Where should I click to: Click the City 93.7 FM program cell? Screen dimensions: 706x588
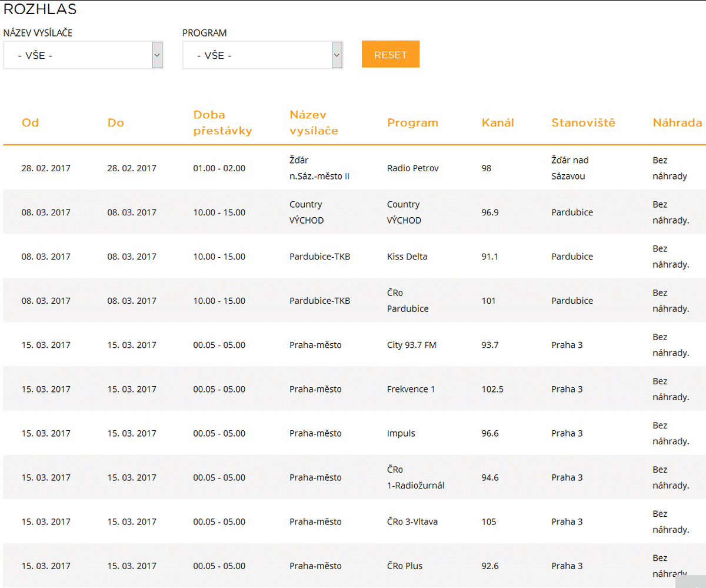pyautogui.click(x=412, y=345)
